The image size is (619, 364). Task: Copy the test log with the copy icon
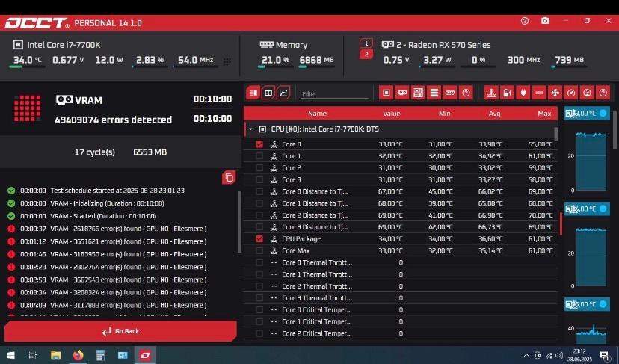[229, 178]
